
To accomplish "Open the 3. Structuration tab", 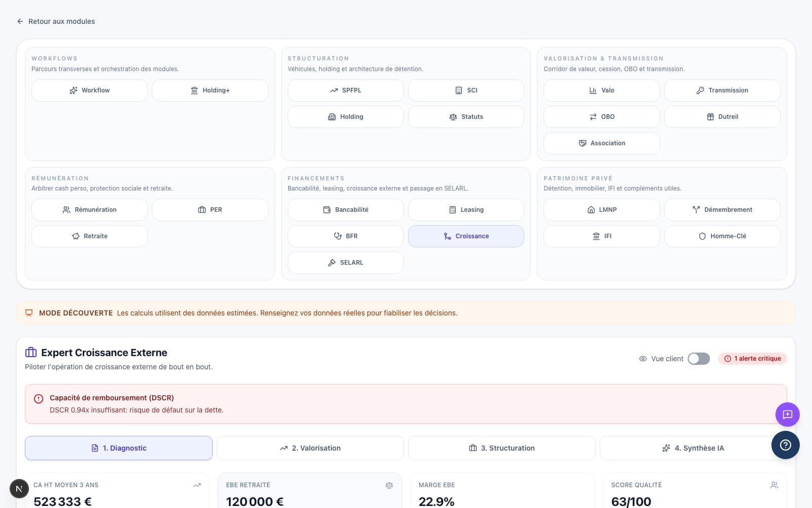I will pyautogui.click(x=501, y=448).
